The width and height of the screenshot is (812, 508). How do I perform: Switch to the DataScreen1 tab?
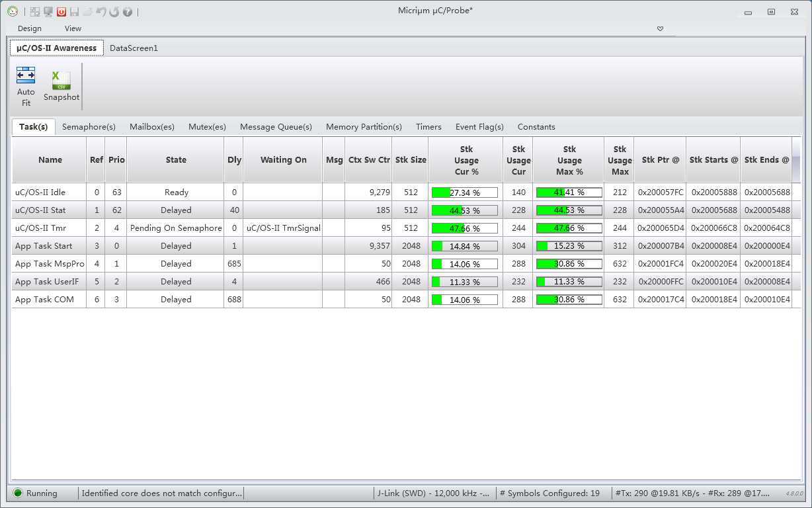tap(134, 48)
